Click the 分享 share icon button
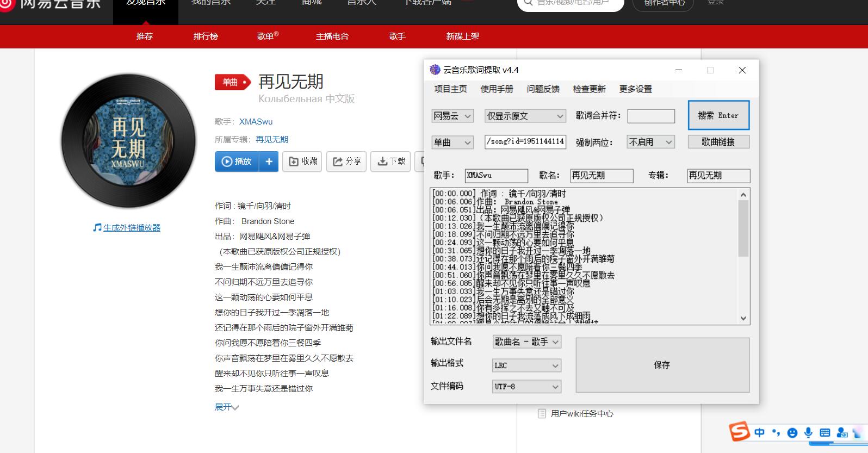868x453 pixels. (346, 162)
